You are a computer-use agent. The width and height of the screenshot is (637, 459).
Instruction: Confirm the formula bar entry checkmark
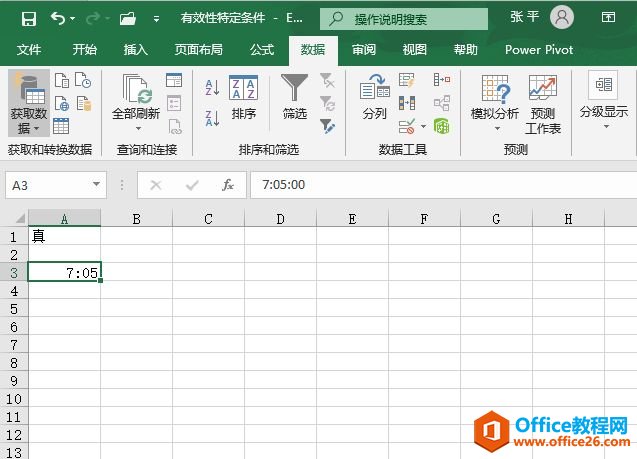pyautogui.click(x=192, y=185)
